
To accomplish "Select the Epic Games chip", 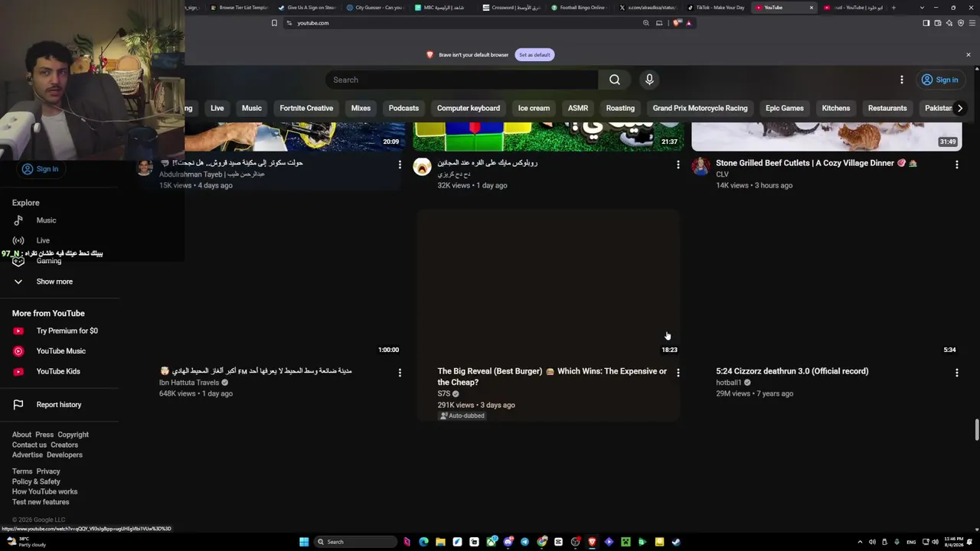I will tap(785, 108).
